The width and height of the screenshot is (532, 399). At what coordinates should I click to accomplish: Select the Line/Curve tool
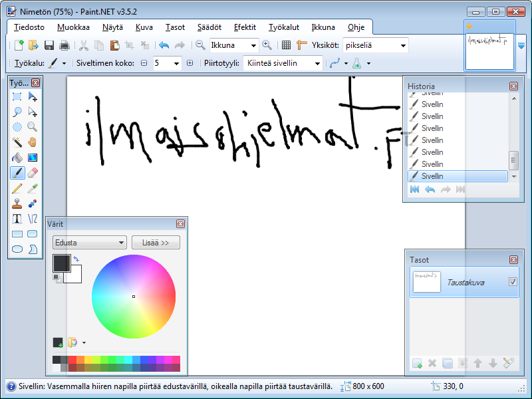[33, 219]
